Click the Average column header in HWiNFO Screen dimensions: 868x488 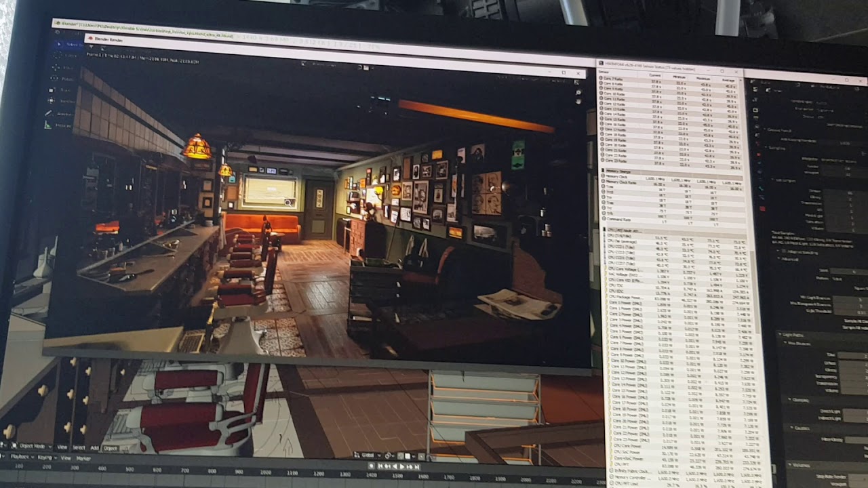coord(728,79)
